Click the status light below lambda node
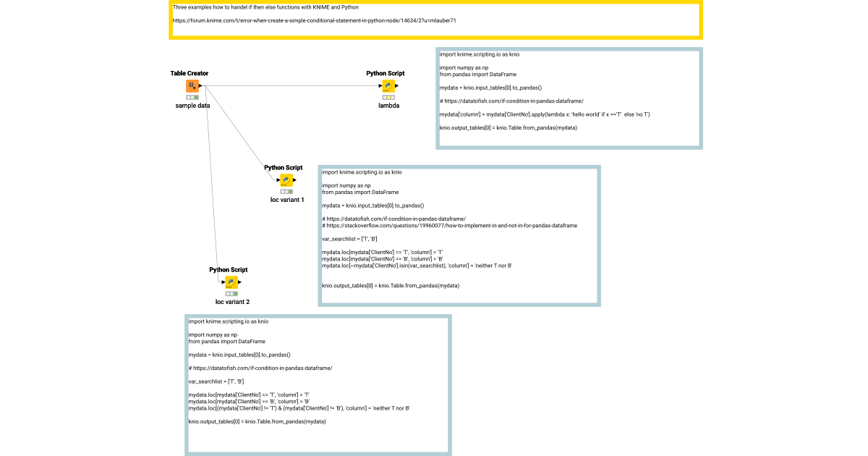The image size is (868, 456). 388,97
